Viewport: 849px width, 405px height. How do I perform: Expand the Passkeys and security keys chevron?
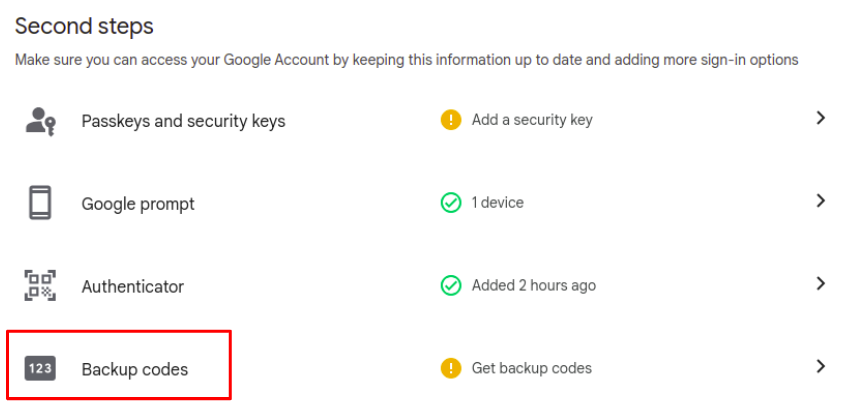click(821, 118)
